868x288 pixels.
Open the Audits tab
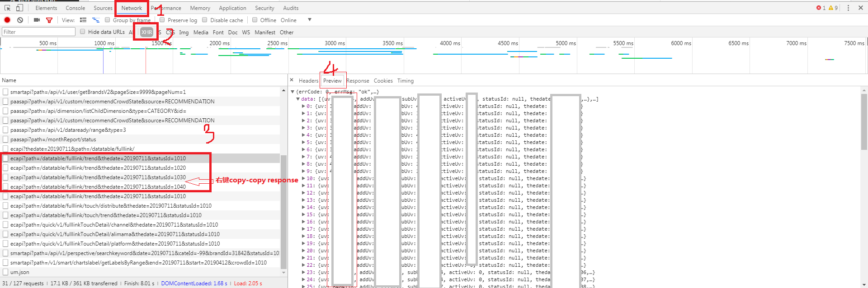[x=291, y=8]
